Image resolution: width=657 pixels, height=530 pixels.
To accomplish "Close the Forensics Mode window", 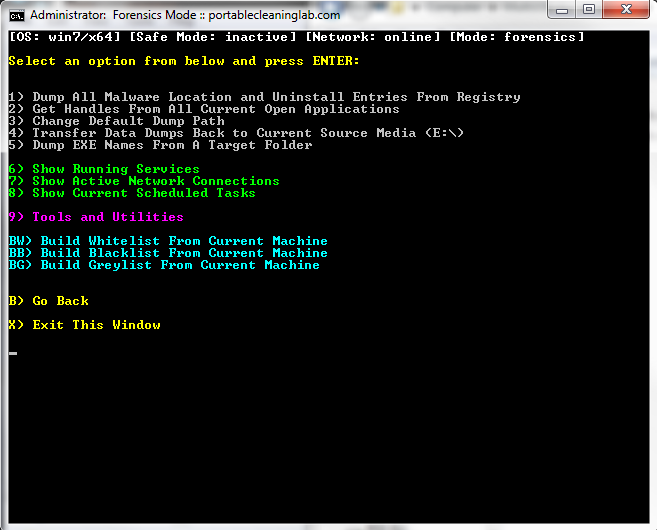I will tap(626, 9).
